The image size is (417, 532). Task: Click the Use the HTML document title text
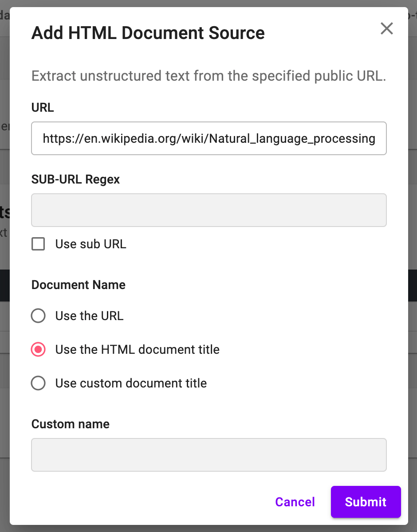(x=137, y=349)
